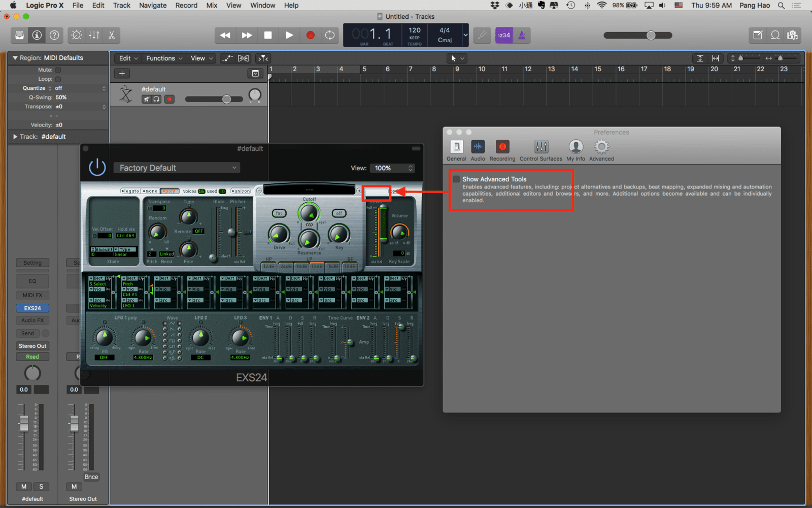Open Editors scissors icon
The height and width of the screenshot is (508, 812).
click(112, 35)
